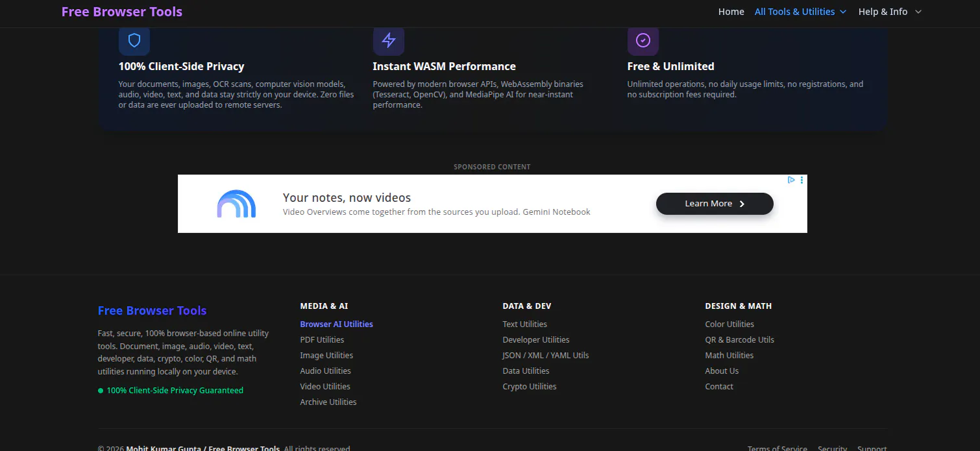This screenshot has height=451, width=980.
Task: Open Archive Utilities footer link
Action: pos(328,402)
